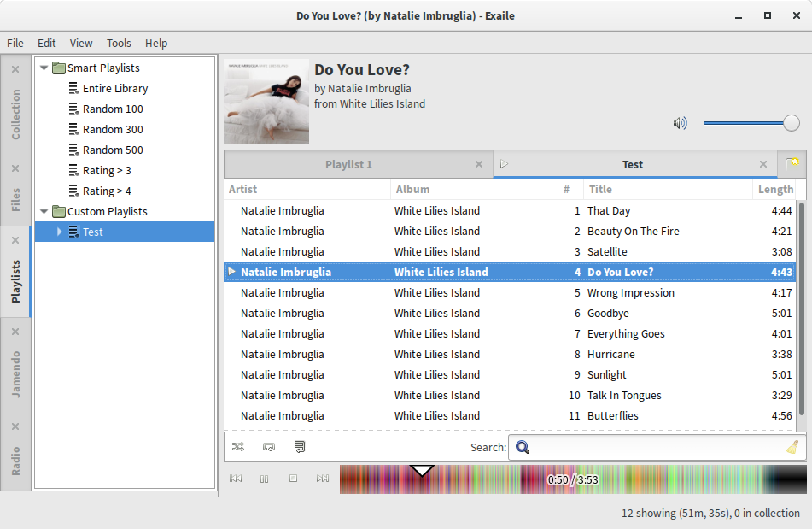Click the playlist vertical scrollbar
The image size is (812, 529).
801,309
